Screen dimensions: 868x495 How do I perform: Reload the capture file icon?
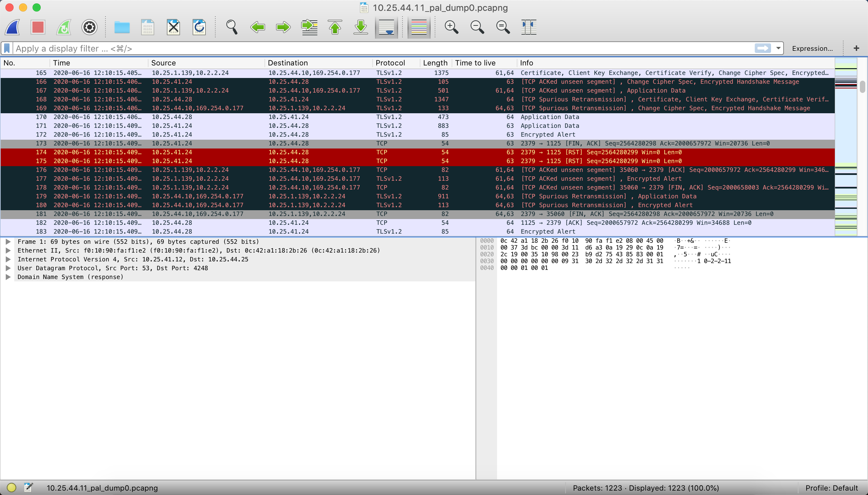click(x=199, y=27)
